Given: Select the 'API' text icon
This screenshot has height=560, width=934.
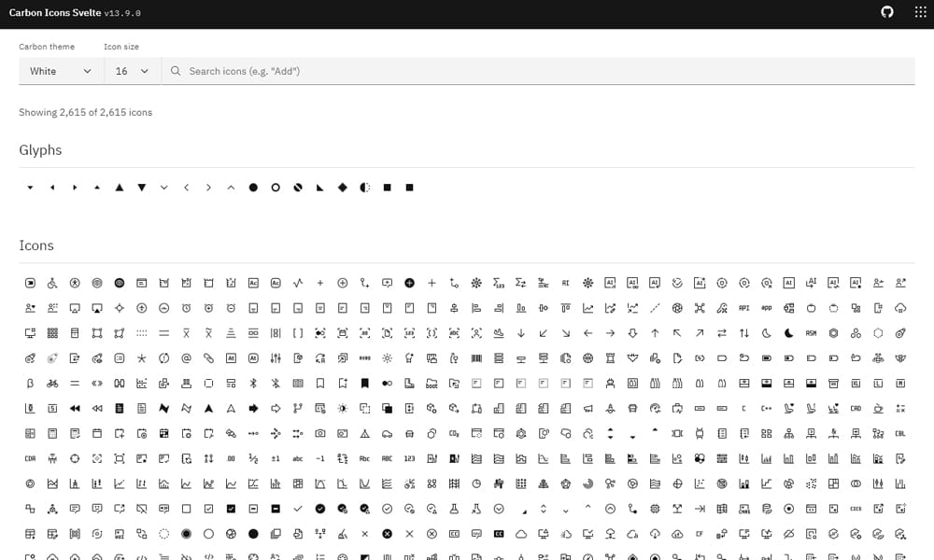Looking at the screenshot, I should 744,308.
